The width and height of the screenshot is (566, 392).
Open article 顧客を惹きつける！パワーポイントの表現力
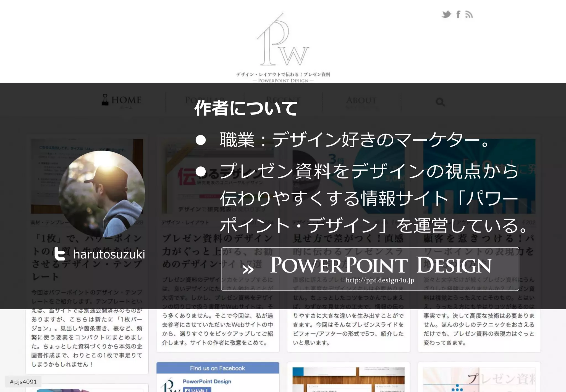point(479,251)
